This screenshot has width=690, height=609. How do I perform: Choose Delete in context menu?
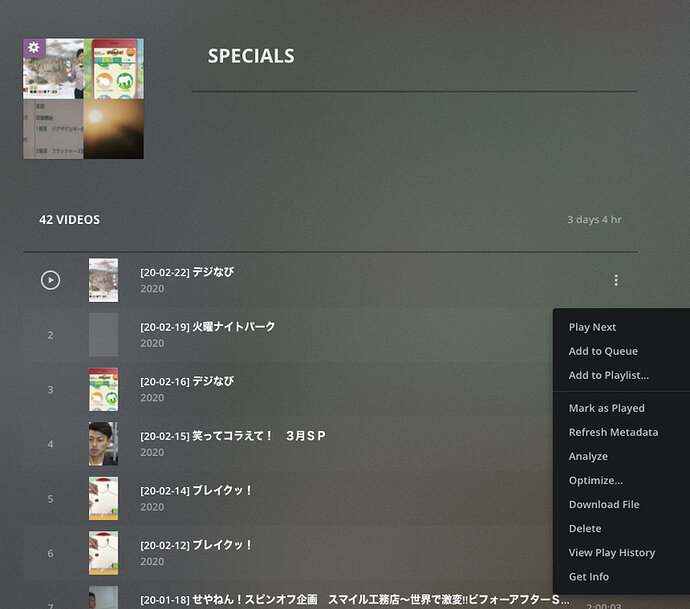tap(585, 528)
